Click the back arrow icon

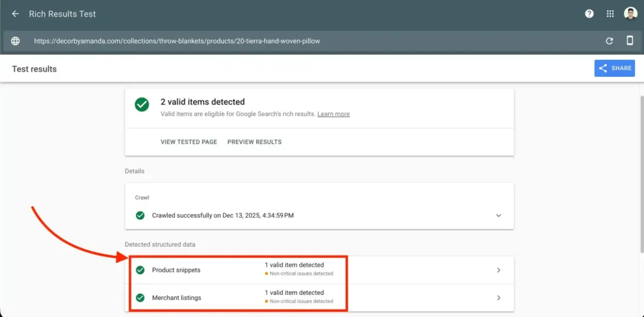click(16, 14)
